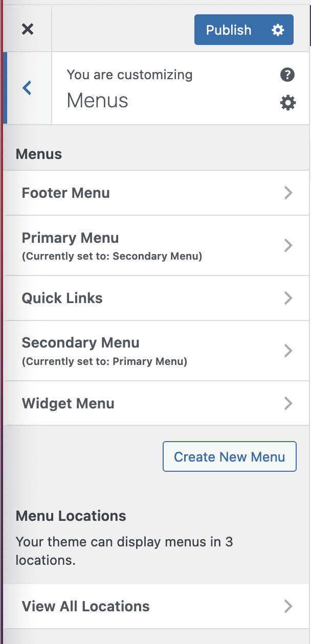311x644 pixels.
Task: Click the arrow beside Quick Links
Action: (x=288, y=298)
